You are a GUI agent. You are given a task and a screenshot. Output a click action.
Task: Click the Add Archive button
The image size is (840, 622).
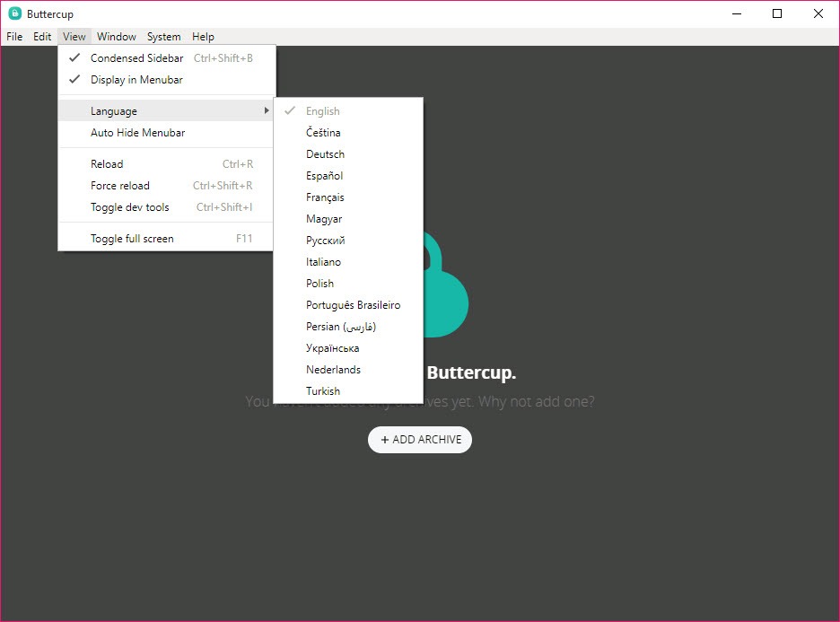420,440
